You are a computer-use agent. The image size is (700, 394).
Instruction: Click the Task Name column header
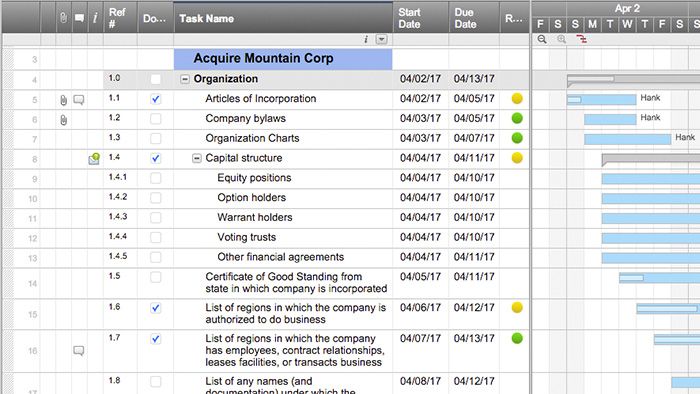click(x=283, y=18)
